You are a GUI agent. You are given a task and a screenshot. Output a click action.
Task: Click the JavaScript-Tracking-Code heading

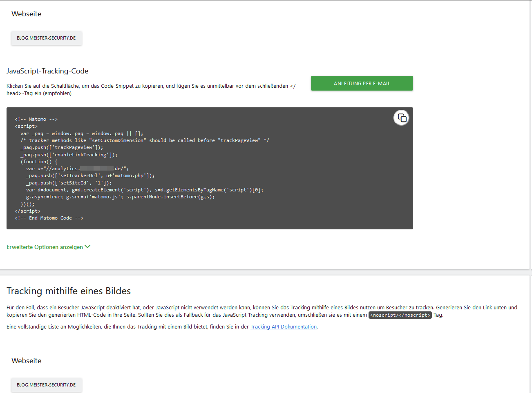coord(47,71)
